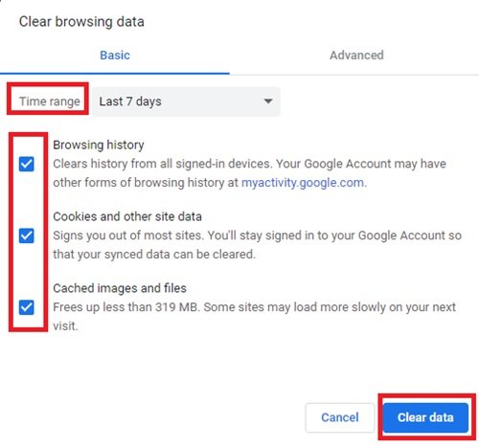Uncheck the Browsing history checkbox
The height and width of the screenshot is (448, 479).
27,164
